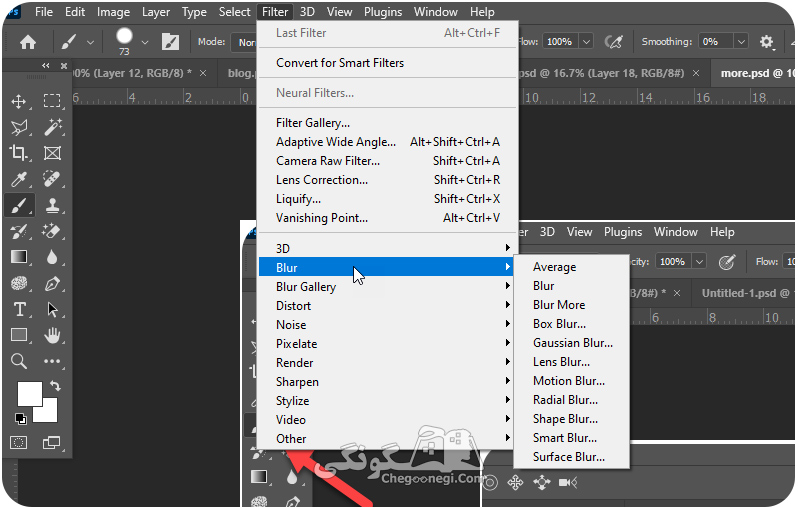Select the Rectangle shape tool
This screenshot has width=798, height=508.
point(19,335)
